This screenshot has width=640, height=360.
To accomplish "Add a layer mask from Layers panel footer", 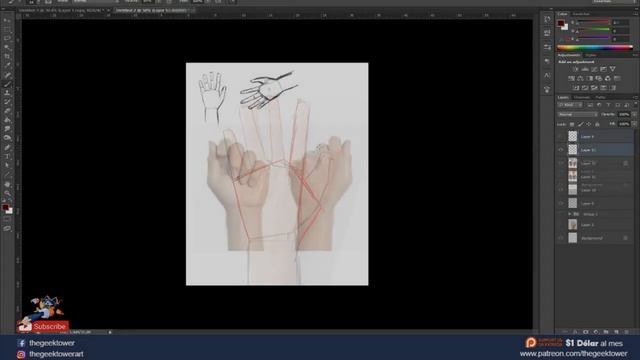I will [586, 332].
